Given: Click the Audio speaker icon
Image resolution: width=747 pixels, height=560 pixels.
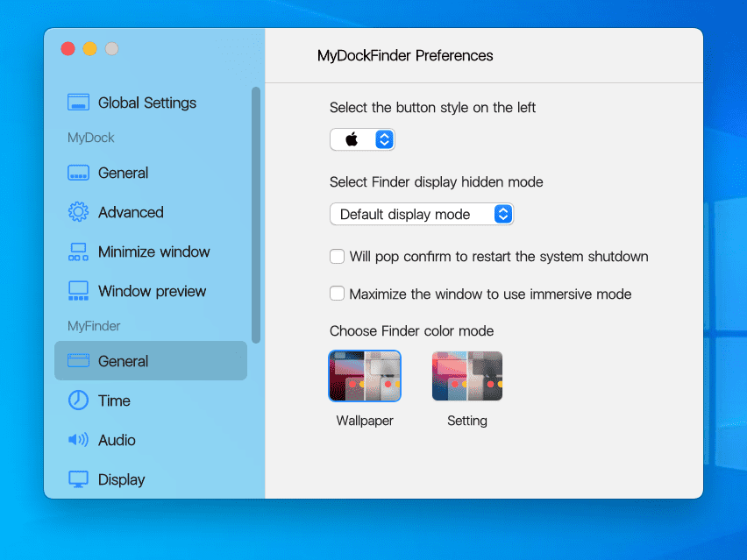Looking at the screenshot, I should coord(78,440).
